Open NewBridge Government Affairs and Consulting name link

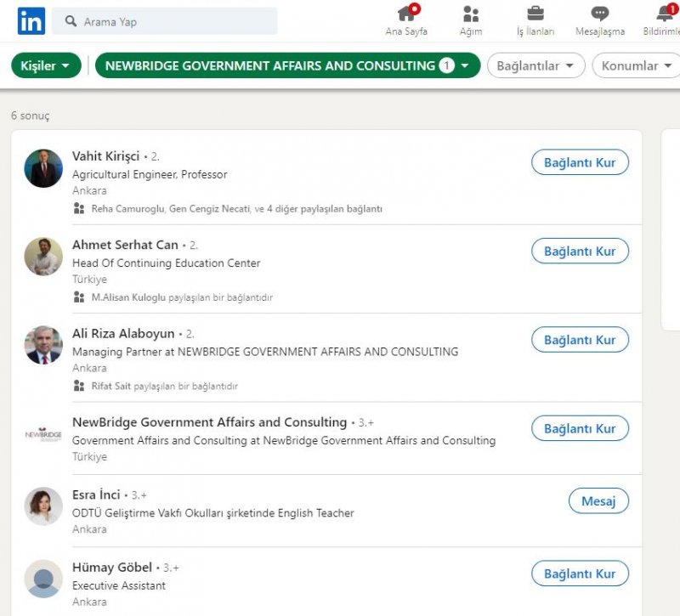(209, 422)
